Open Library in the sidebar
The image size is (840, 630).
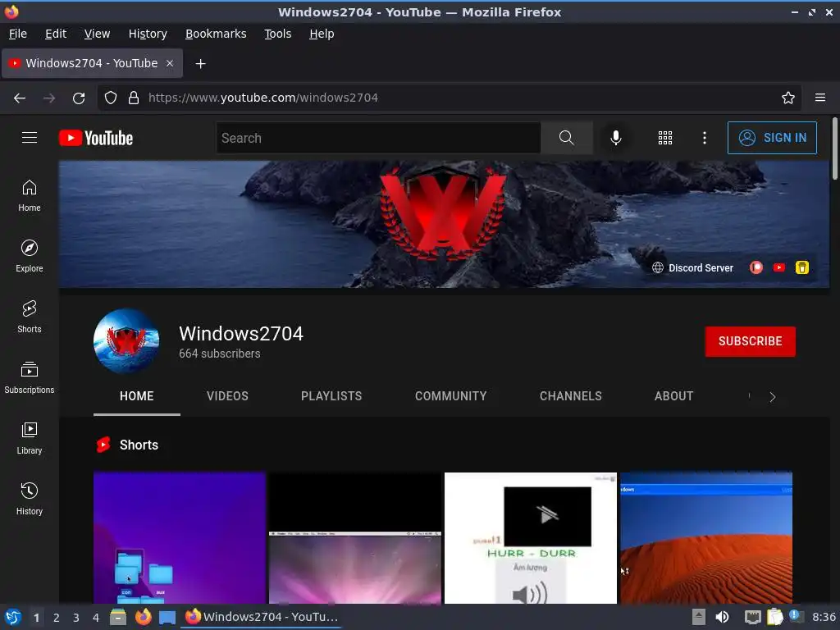(x=30, y=438)
